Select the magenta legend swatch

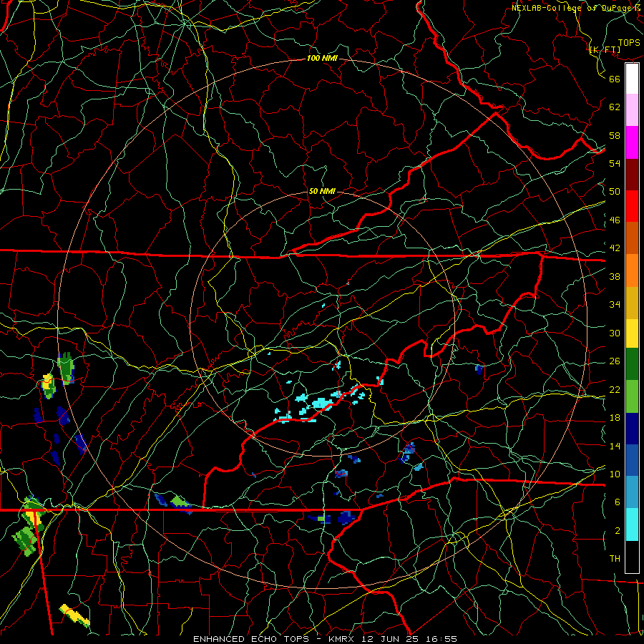[632, 142]
